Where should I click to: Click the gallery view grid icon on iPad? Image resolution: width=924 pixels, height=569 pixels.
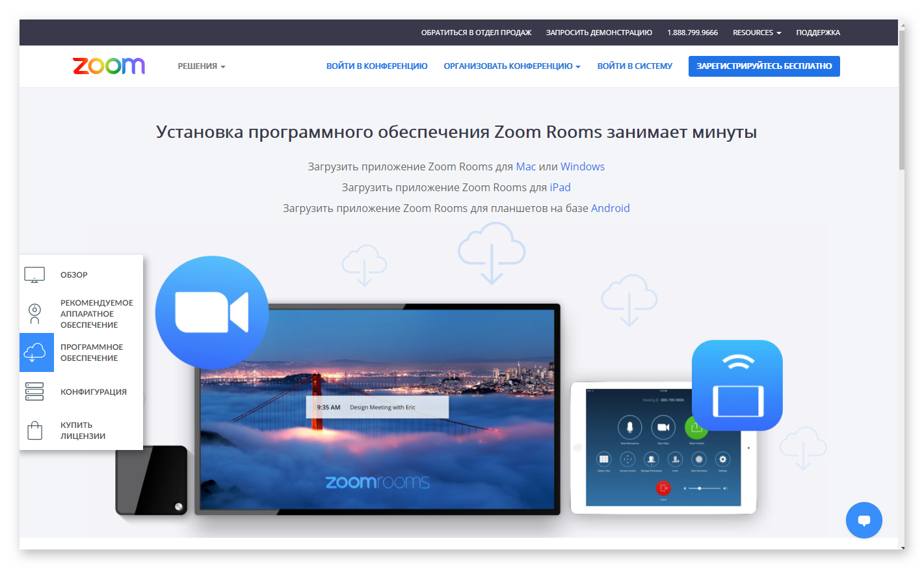604,459
